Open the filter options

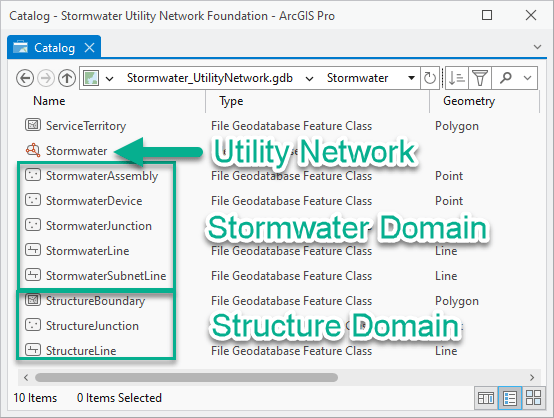[480, 78]
